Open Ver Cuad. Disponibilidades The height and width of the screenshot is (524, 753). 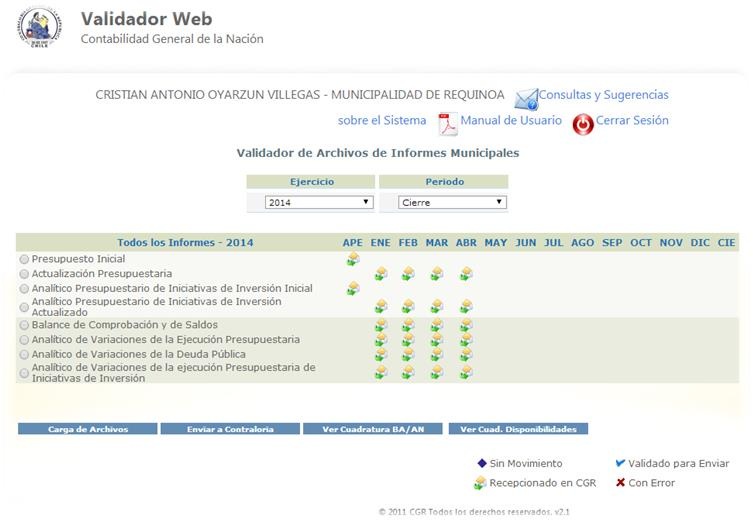pyautogui.click(x=518, y=429)
